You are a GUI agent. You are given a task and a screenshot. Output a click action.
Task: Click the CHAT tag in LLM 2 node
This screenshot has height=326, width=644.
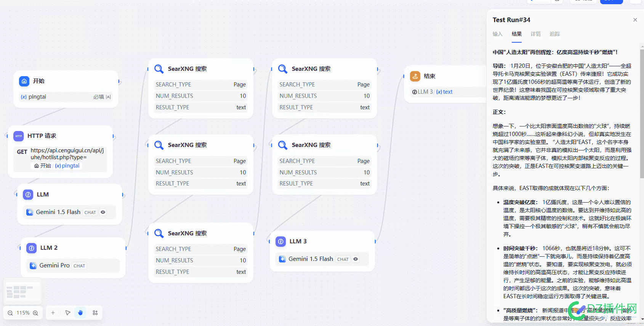coord(79,266)
